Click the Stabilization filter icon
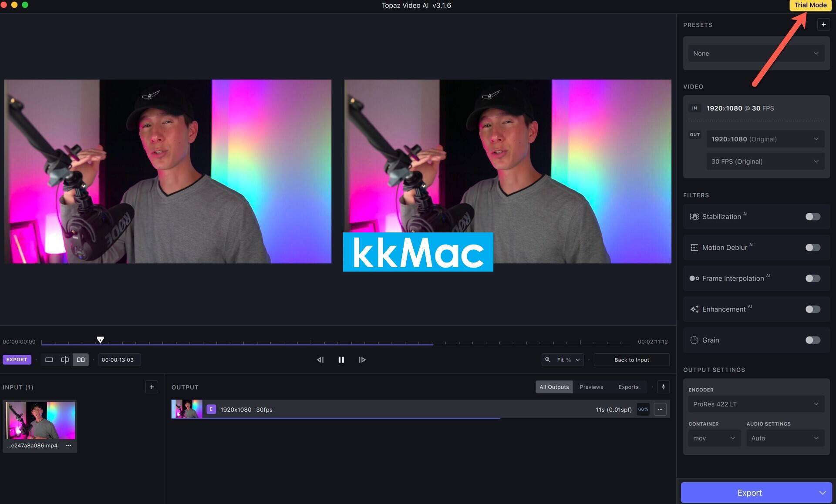This screenshot has width=836, height=504. click(694, 217)
